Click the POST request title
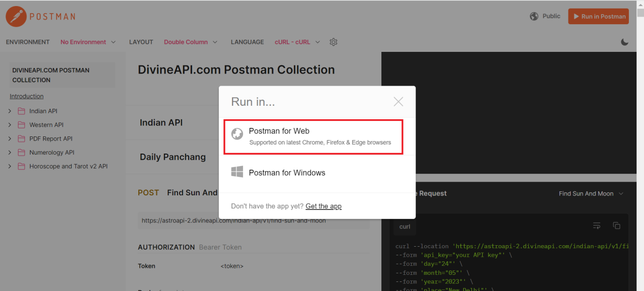 [178, 192]
